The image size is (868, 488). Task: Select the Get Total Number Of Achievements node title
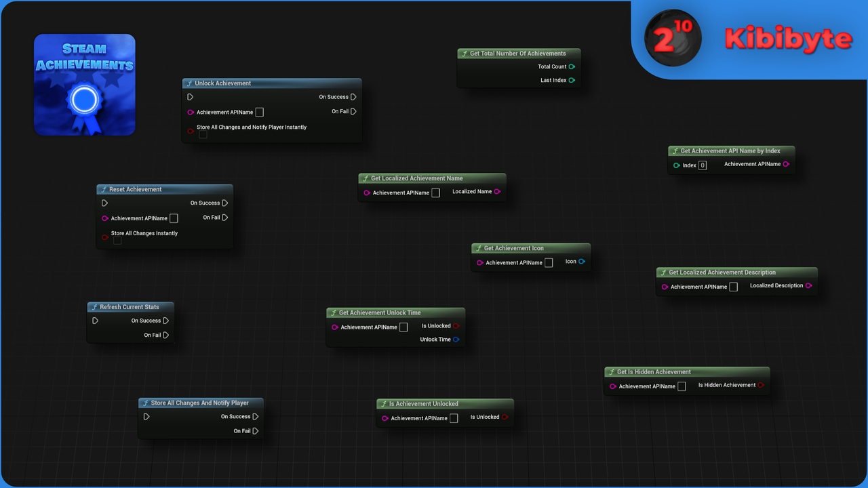[518, 54]
